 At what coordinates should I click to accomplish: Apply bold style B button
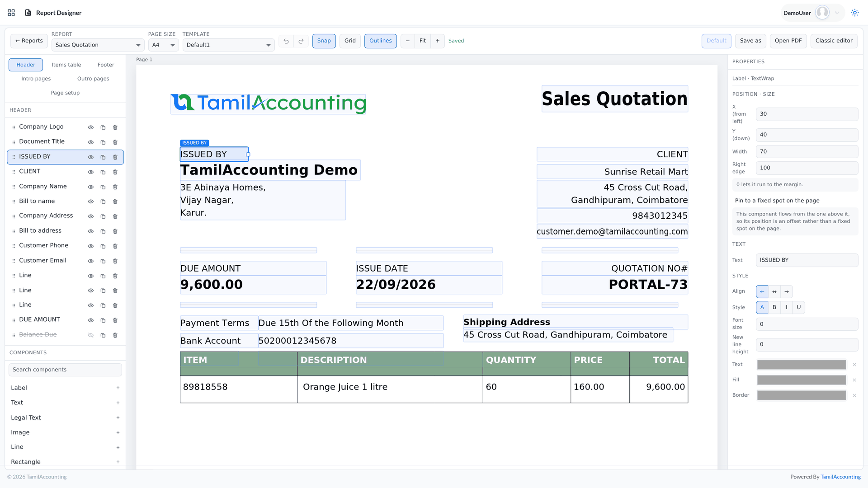coord(774,308)
